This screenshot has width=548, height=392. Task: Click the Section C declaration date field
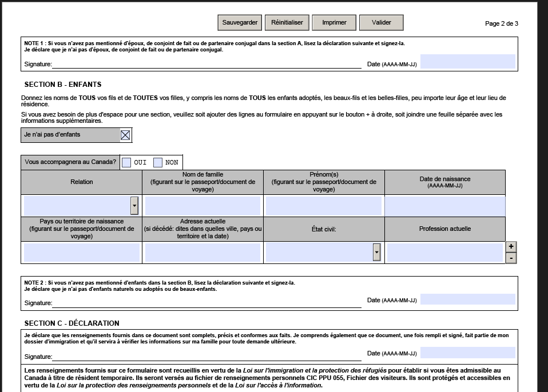pos(467,353)
